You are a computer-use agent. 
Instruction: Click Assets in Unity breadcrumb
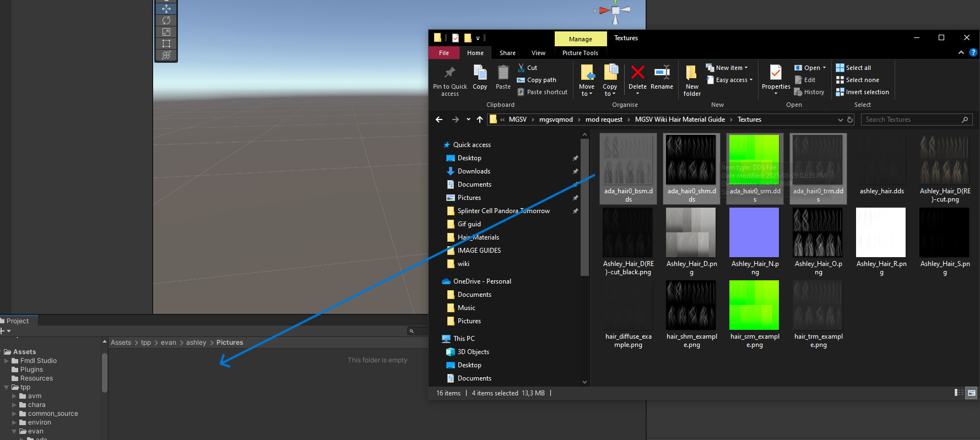pos(121,343)
